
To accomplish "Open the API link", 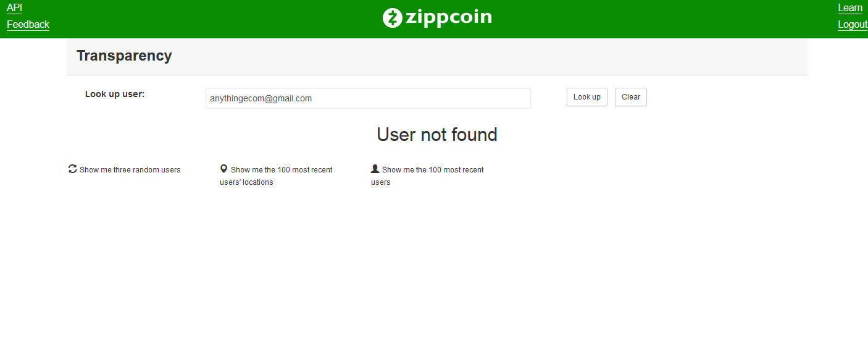I will 14,8.
